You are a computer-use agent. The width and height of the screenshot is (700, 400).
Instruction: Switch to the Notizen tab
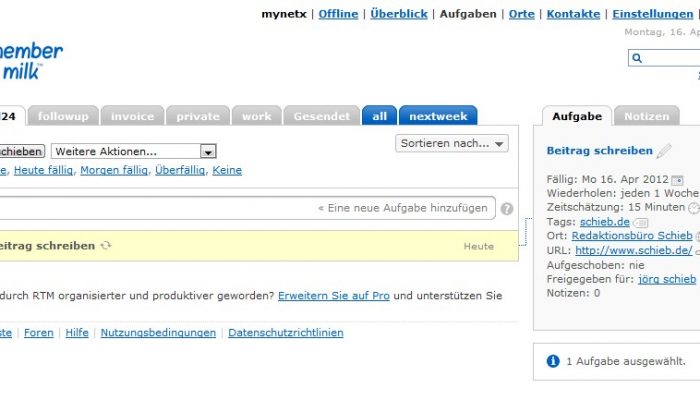click(647, 116)
